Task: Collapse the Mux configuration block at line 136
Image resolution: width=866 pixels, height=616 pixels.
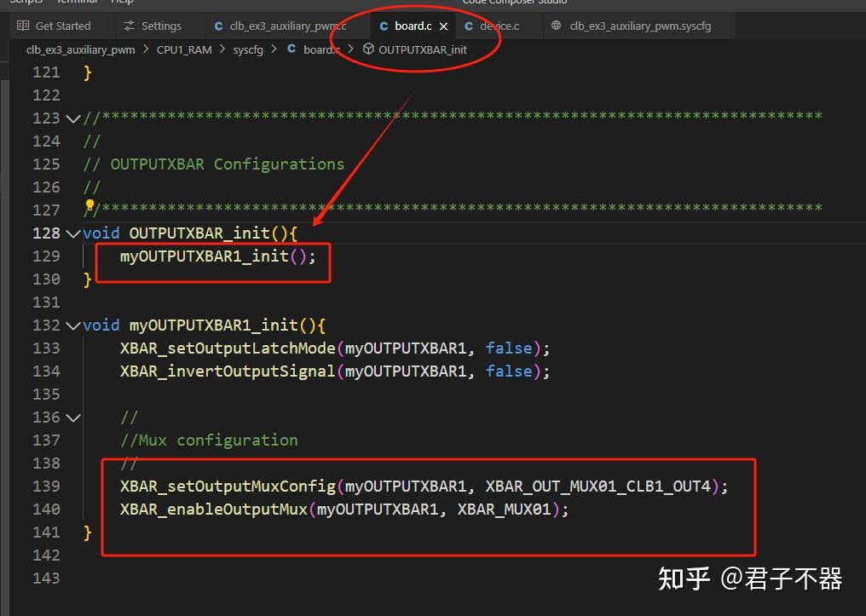Action: click(72, 417)
